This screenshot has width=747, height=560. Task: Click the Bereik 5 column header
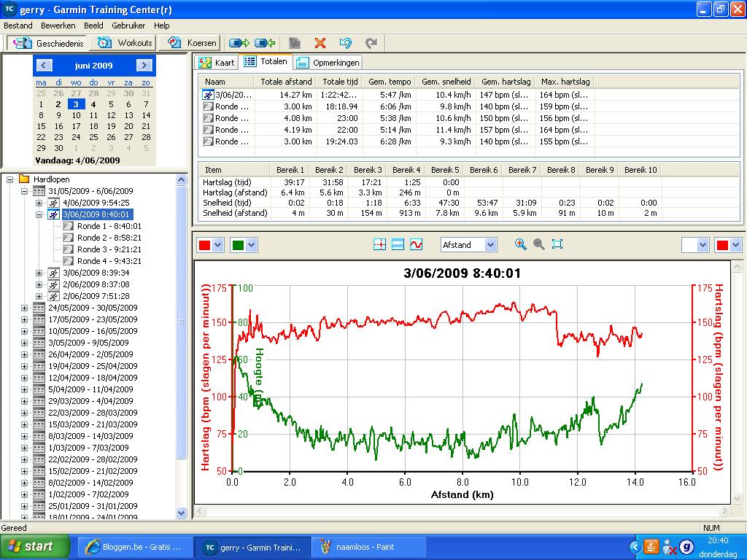[x=445, y=170]
